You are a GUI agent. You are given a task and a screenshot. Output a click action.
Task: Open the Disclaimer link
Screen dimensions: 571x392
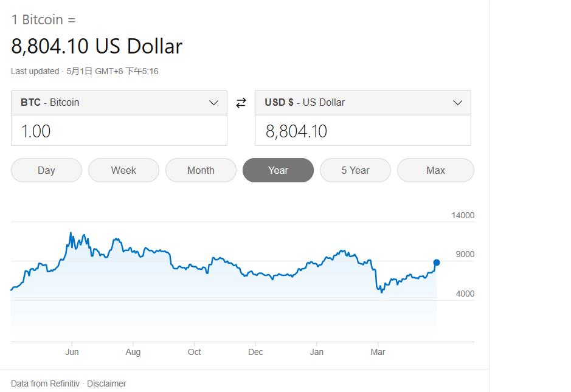coord(106,383)
